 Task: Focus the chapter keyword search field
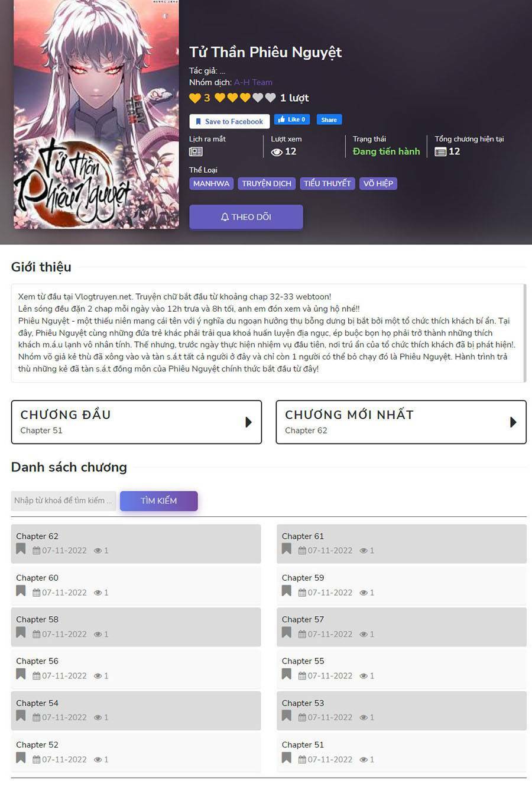[x=63, y=500]
